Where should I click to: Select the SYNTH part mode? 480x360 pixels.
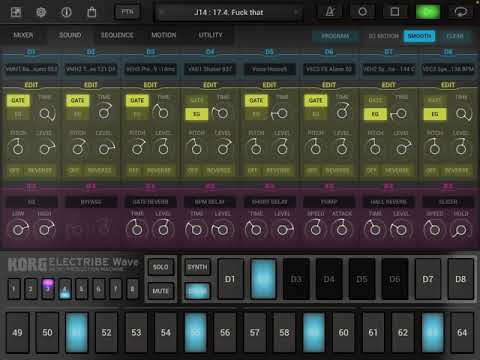point(197,267)
